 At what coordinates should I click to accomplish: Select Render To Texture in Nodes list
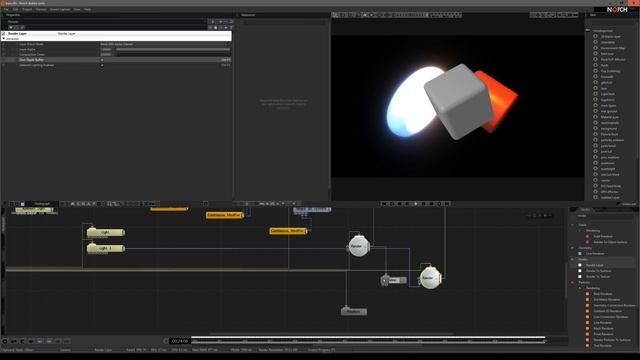coord(598,277)
